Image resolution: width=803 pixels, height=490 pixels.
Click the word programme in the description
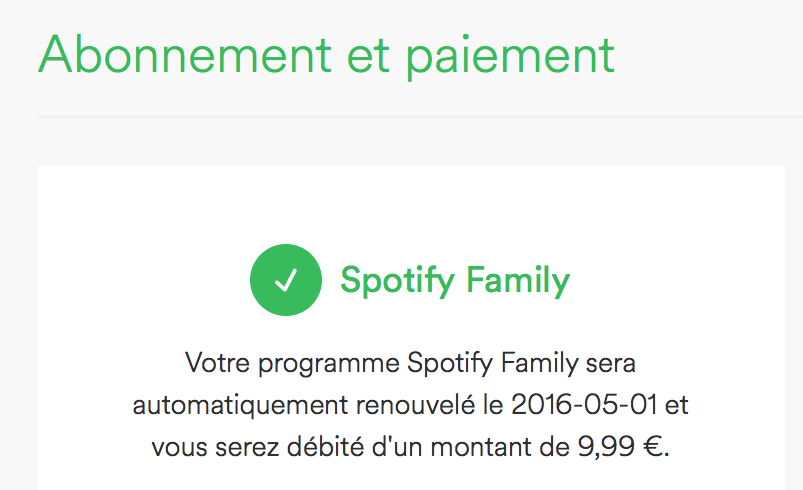[x=322, y=361]
